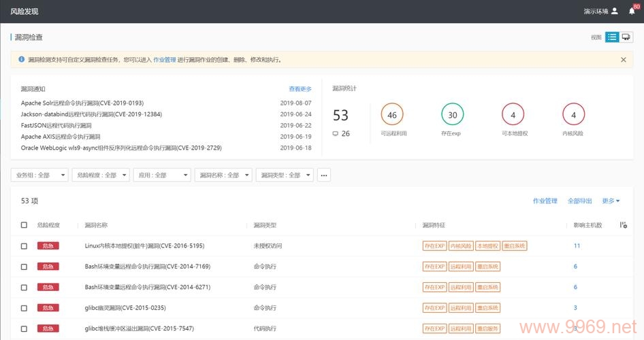Viewport: 644px width, 340px height.
Task: Check the box for the Linux内核本地提权 row
Action: pos(25,246)
